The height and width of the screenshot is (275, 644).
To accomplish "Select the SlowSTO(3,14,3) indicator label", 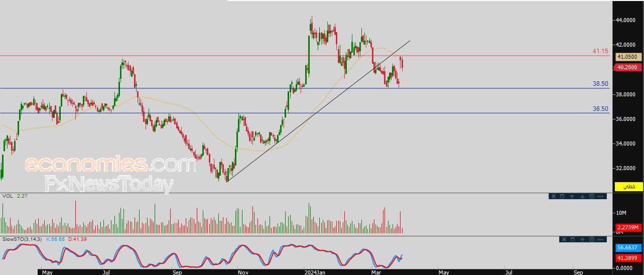I will click(22, 239).
